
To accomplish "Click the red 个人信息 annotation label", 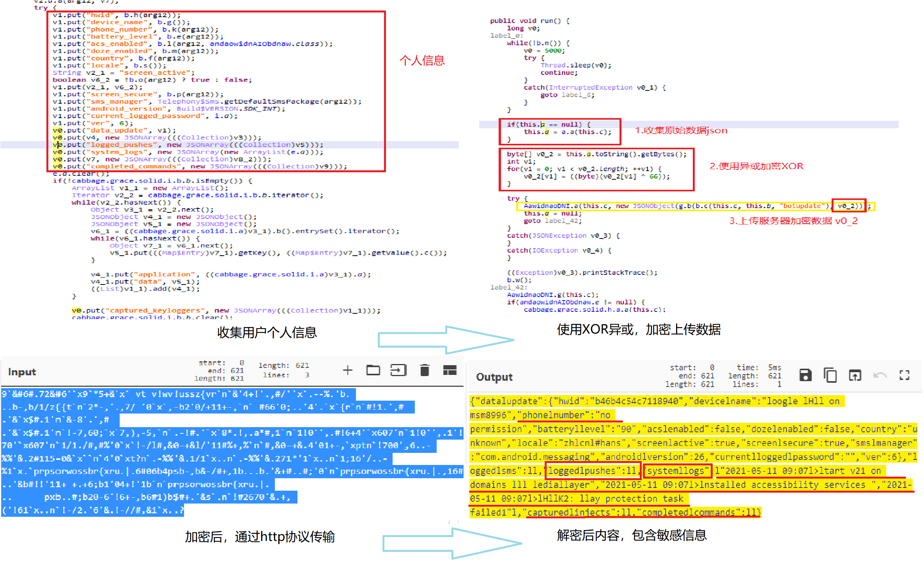I will pyautogui.click(x=422, y=61).
